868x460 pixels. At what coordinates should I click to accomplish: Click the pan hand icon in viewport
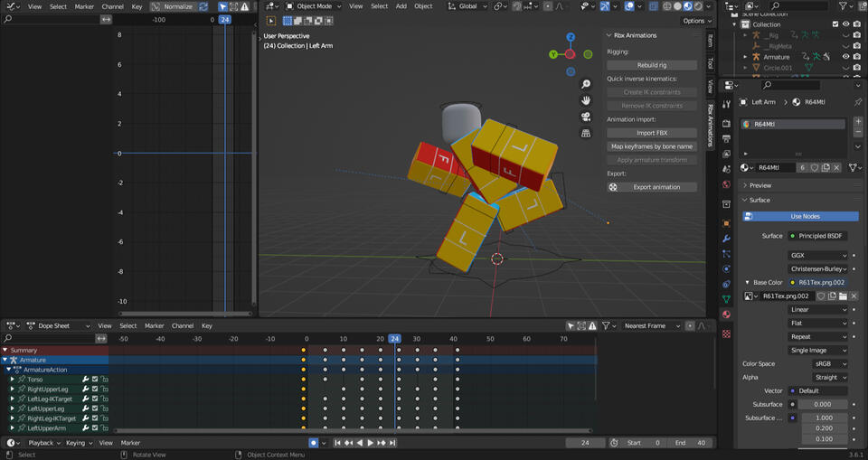(x=586, y=100)
